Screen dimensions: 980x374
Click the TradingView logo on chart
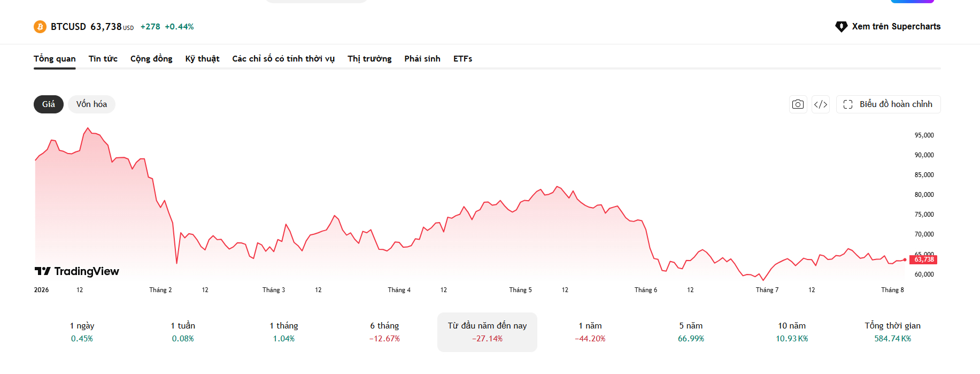click(77, 271)
